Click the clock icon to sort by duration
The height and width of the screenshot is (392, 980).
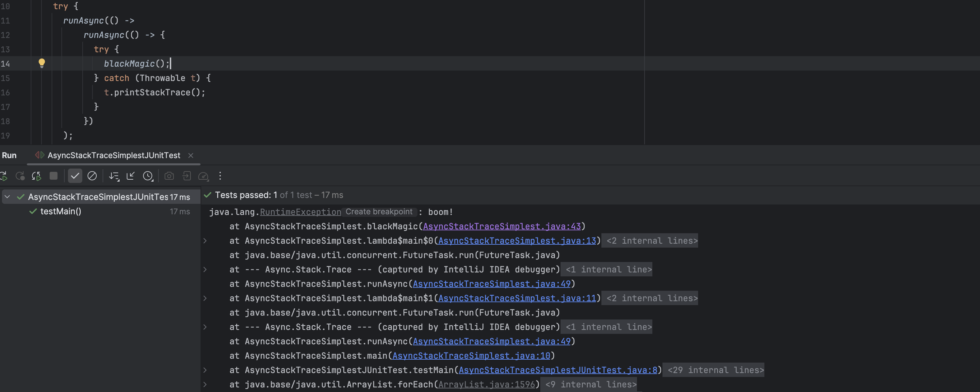pos(148,176)
